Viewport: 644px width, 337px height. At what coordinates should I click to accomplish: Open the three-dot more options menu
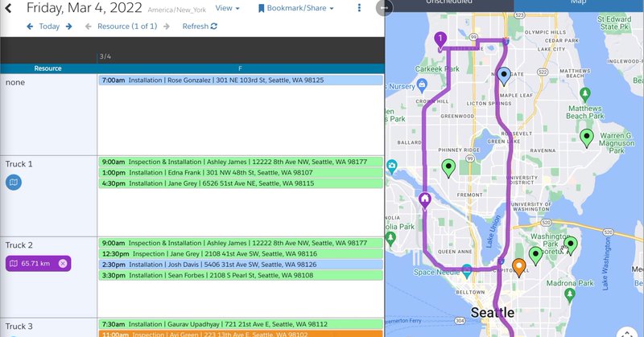click(x=359, y=8)
